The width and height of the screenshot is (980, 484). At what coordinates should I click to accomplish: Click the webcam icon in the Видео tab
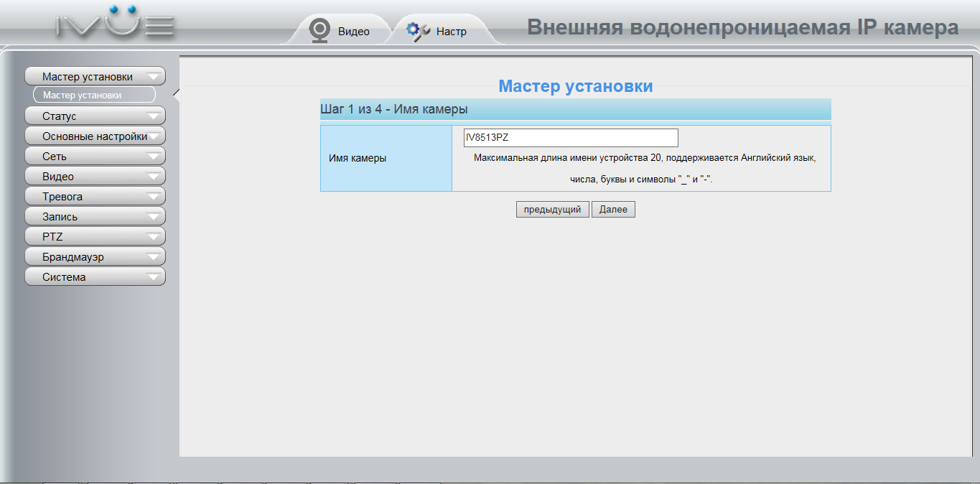319,30
